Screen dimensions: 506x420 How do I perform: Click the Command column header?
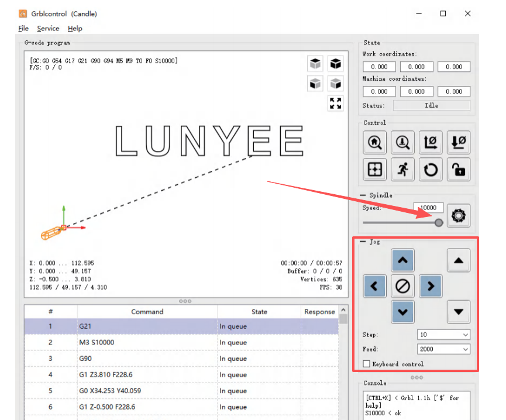(147, 312)
